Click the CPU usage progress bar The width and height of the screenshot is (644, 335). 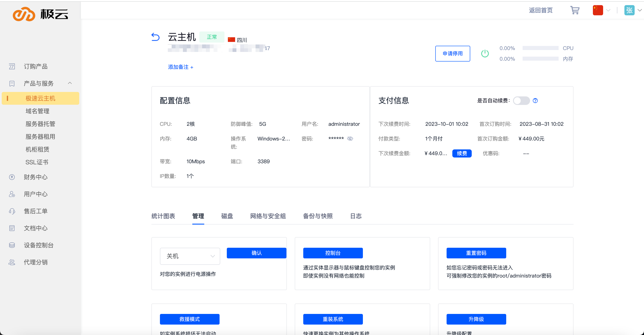[540, 48]
